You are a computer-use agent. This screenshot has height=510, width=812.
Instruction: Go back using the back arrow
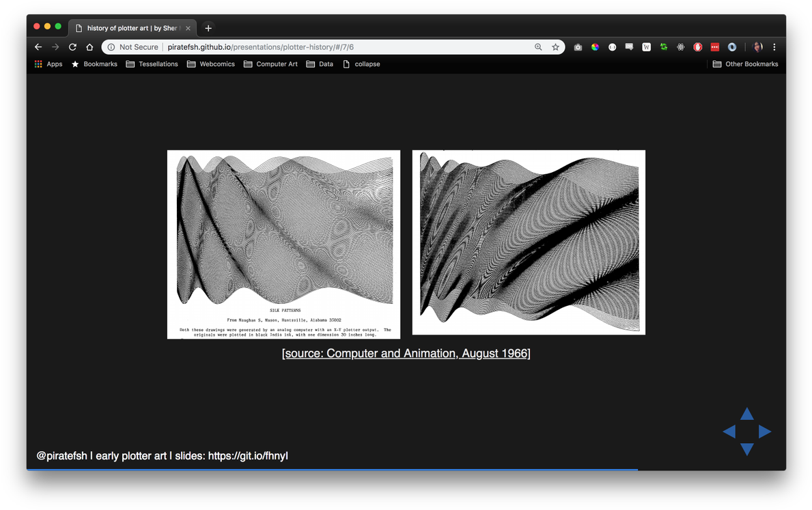pos(38,47)
